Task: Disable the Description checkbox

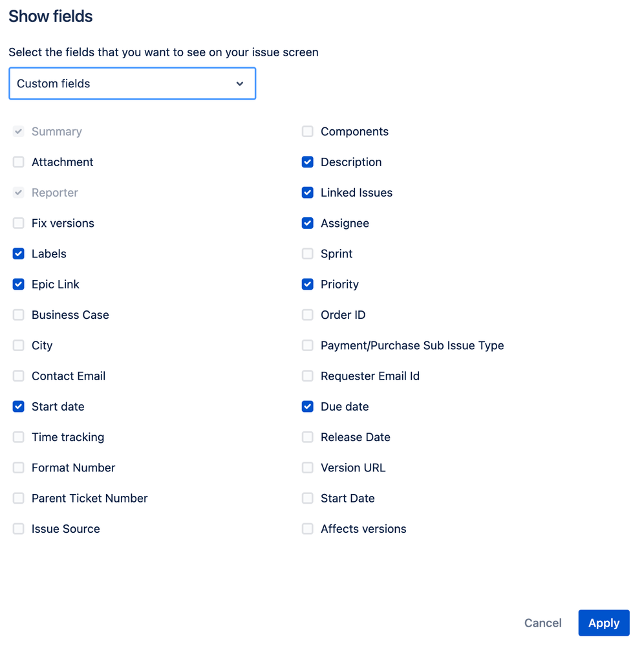Action: coord(308,162)
